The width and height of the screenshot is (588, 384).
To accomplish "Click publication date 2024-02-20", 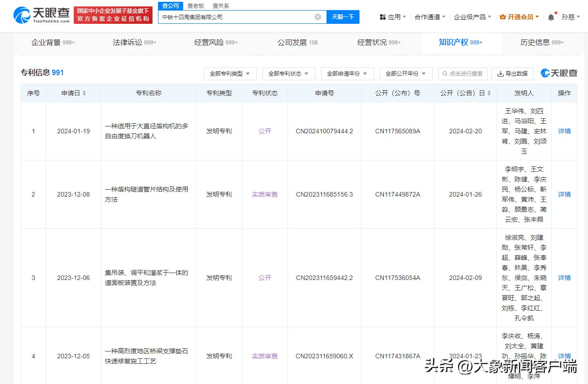I will coord(465,131).
